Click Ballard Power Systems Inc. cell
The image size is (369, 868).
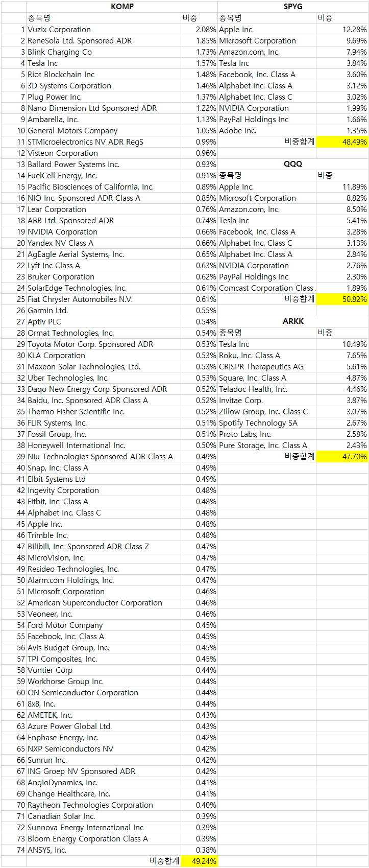point(104,165)
